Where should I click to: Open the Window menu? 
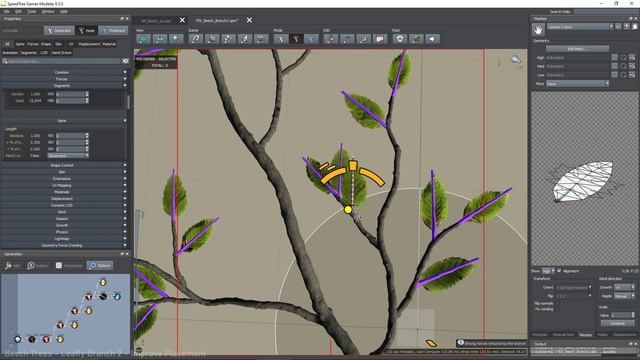pyautogui.click(x=48, y=11)
